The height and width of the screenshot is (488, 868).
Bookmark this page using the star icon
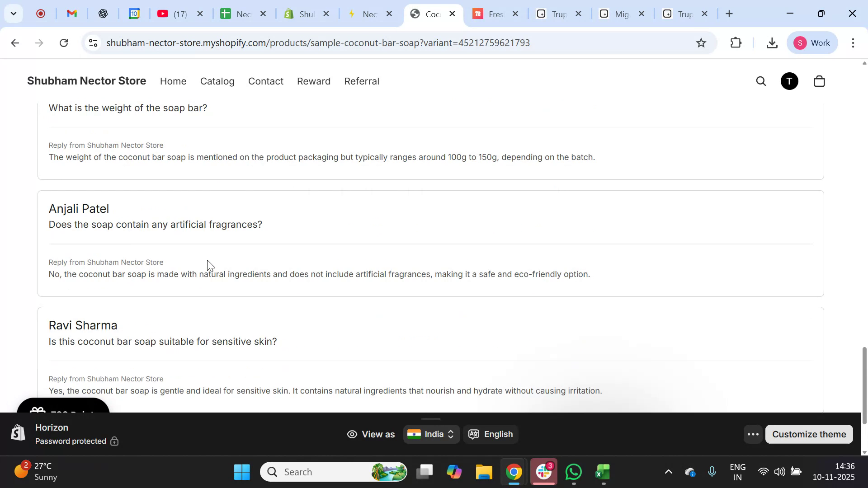701,42
